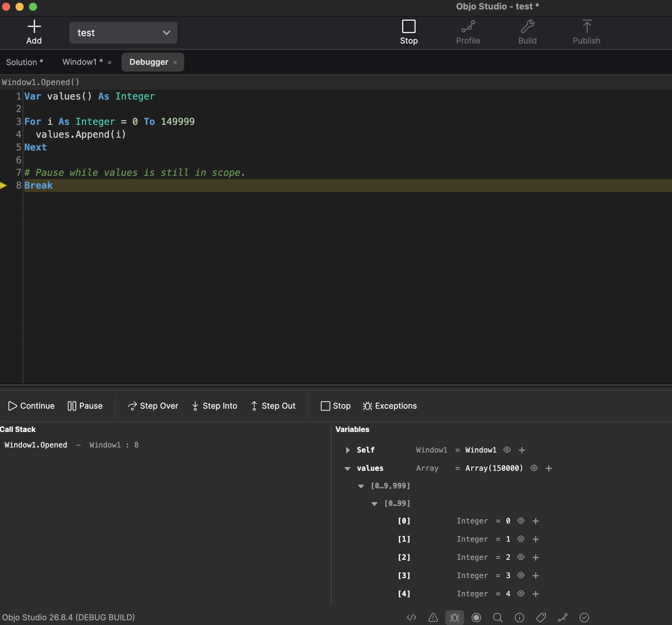Click plus icon for element [2]

tap(536, 558)
